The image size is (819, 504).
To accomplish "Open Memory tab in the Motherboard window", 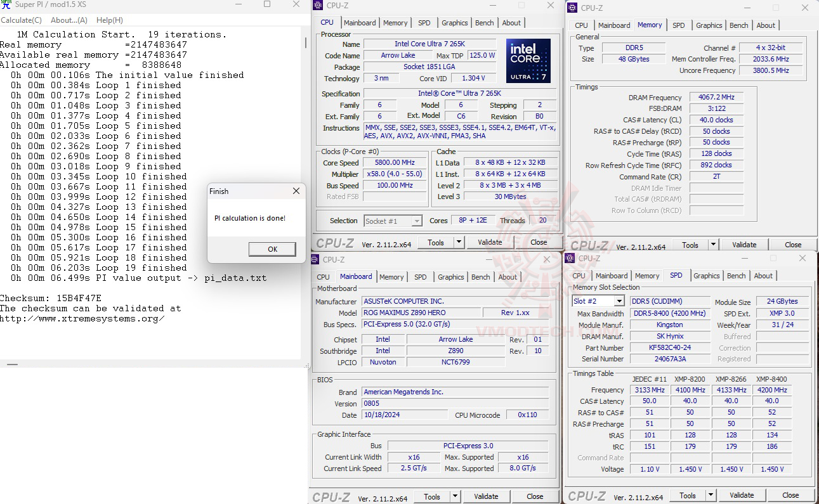I will tap(391, 277).
